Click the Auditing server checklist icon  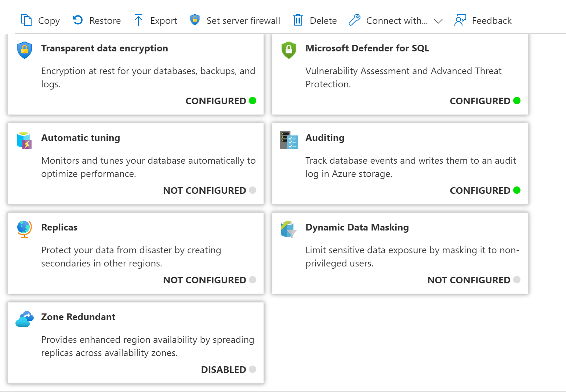[289, 140]
